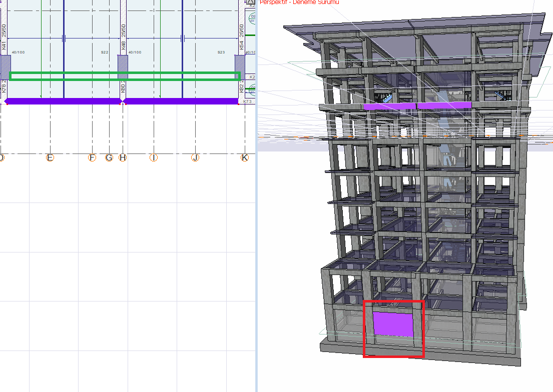
Task: Click the 40/100 column size beside K41
Action: pyautogui.click(x=19, y=52)
